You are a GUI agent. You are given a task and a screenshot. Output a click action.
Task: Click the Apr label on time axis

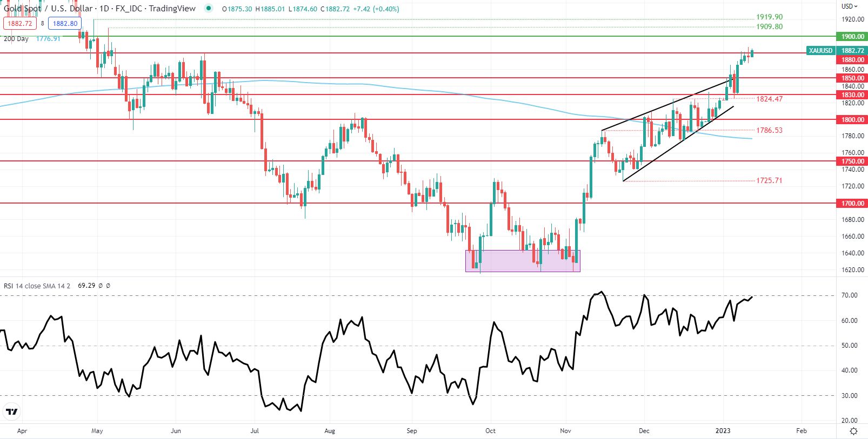(22, 431)
